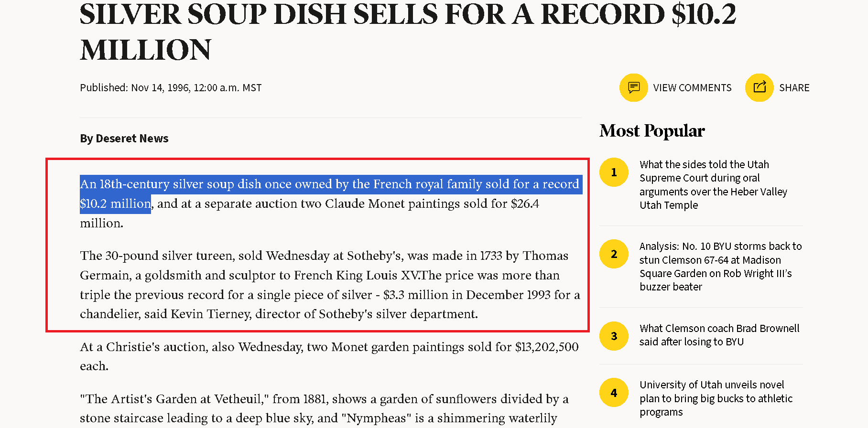Click the yellow number 3 badge
868x428 pixels.
click(x=614, y=336)
